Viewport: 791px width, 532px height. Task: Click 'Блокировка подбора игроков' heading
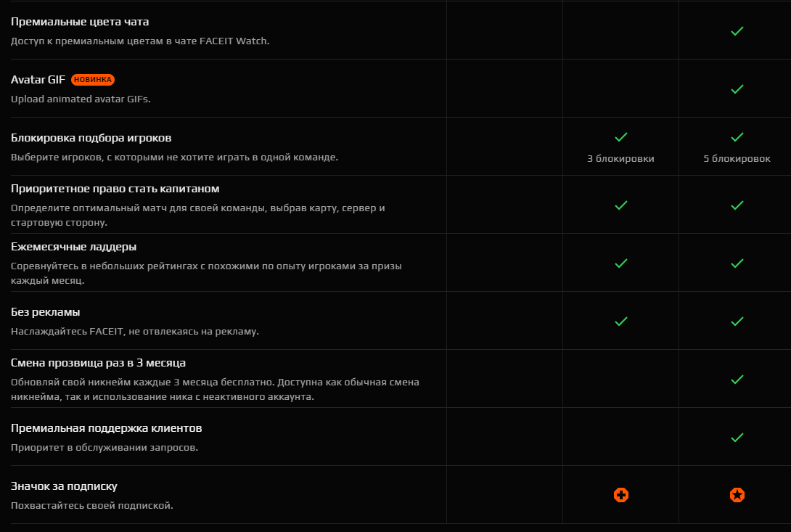pyautogui.click(x=91, y=138)
